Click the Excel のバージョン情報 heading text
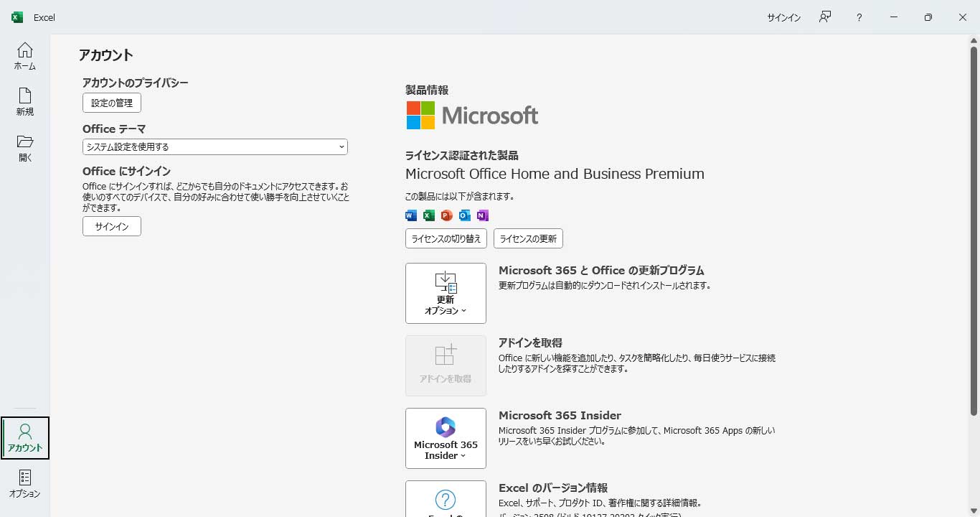The width and height of the screenshot is (980, 517). [553, 488]
